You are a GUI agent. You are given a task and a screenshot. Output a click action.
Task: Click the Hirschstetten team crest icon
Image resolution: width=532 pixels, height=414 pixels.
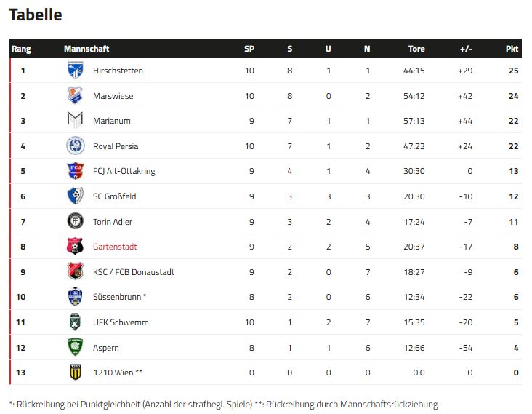point(76,71)
